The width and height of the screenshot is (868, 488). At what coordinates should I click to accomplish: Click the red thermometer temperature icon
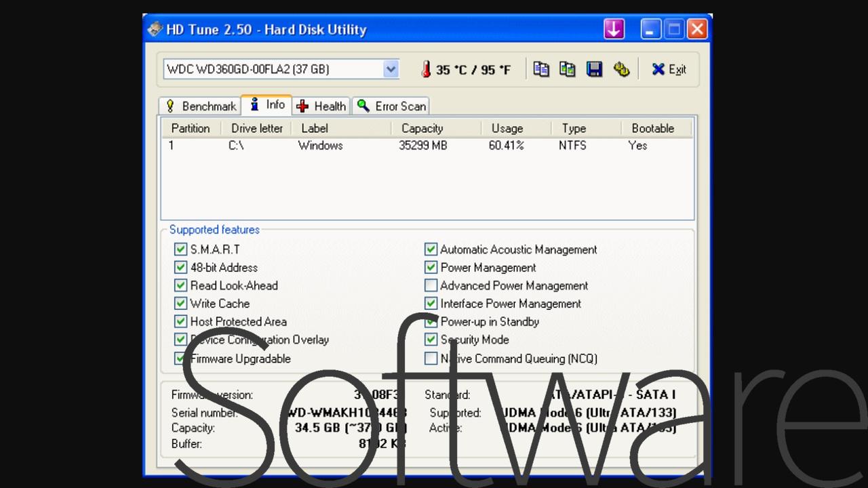click(426, 69)
